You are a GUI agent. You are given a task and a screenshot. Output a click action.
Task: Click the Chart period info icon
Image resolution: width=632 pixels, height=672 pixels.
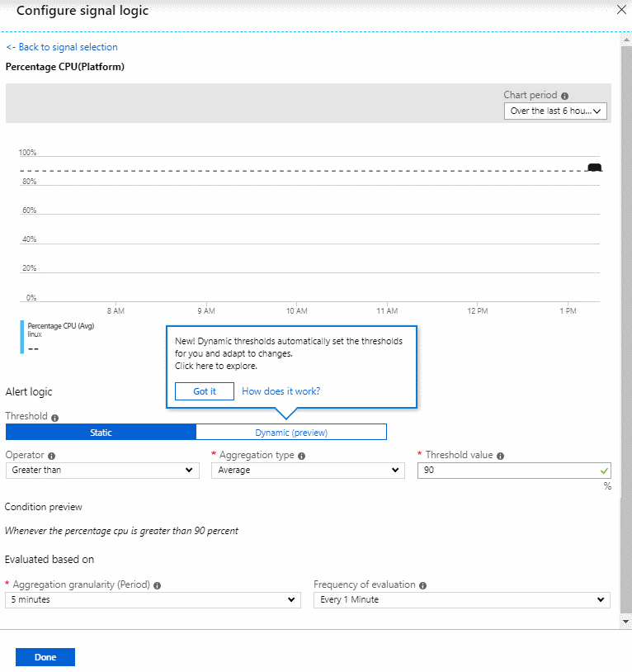pyautogui.click(x=565, y=96)
